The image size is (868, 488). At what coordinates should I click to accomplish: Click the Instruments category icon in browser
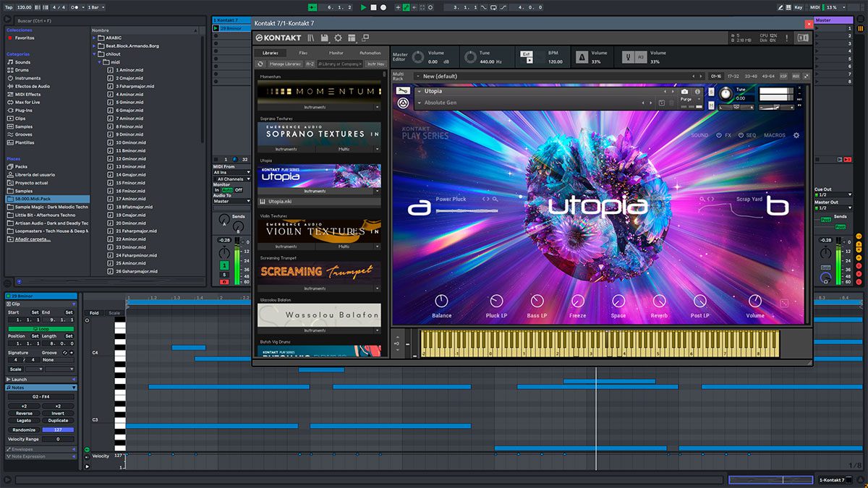pyautogui.click(x=9, y=78)
